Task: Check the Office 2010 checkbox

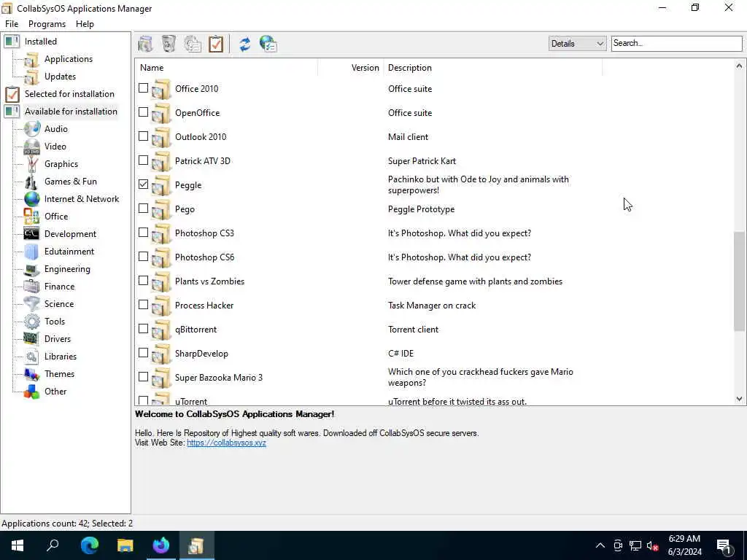Action: [x=144, y=88]
